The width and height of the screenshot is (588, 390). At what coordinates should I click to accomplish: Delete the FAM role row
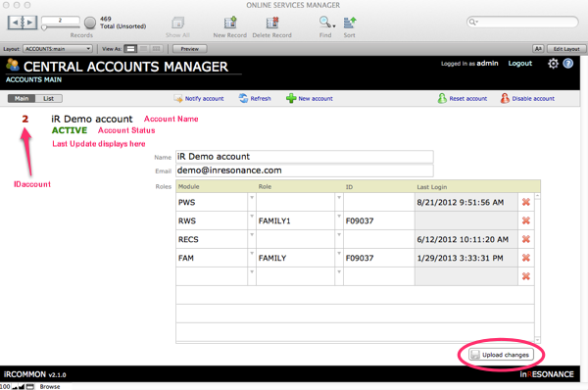525,258
